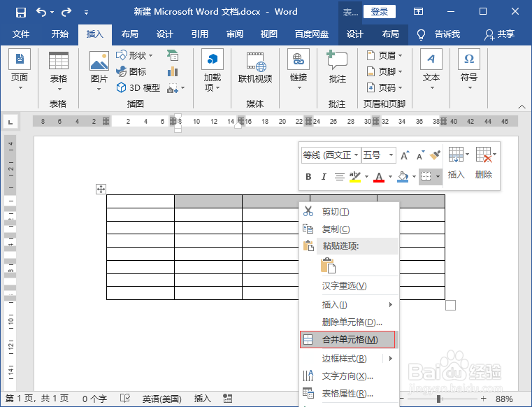
Task: Click the zoom in plus button
Action: tap(483, 399)
